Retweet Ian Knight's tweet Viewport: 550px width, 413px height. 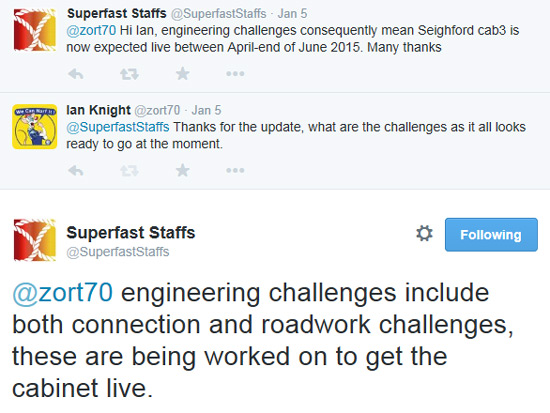129,171
